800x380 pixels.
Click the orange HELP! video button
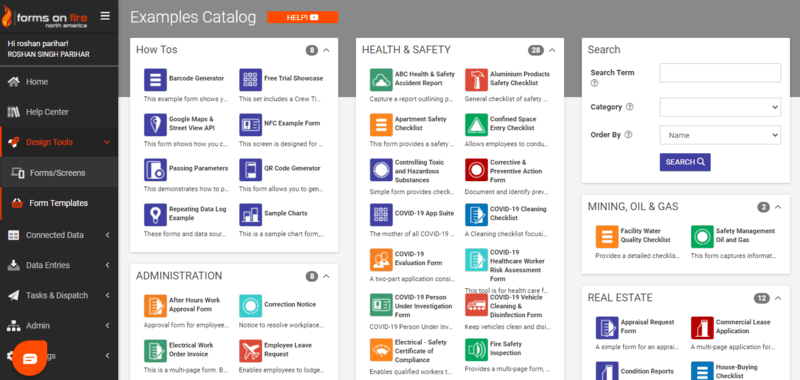click(303, 17)
